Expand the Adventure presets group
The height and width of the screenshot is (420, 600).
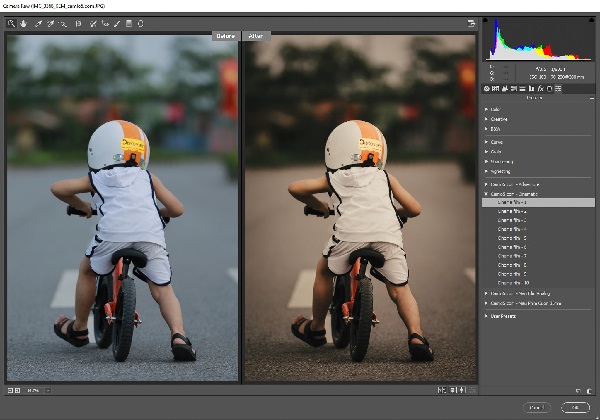point(486,184)
